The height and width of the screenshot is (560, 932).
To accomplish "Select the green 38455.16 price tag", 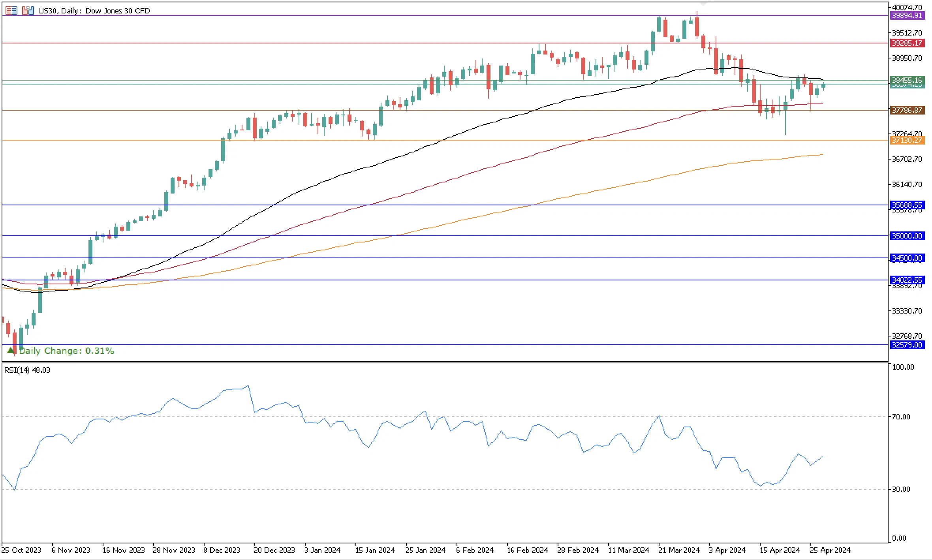I will click(907, 80).
